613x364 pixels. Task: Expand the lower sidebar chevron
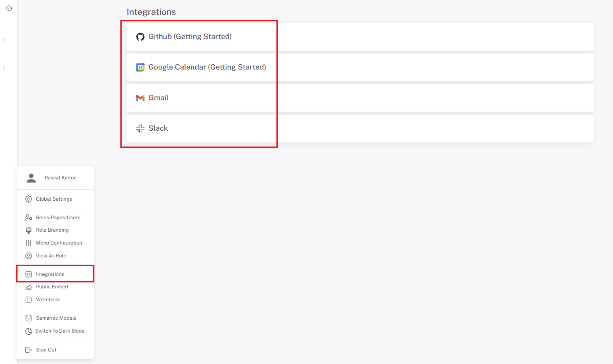click(4, 68)
